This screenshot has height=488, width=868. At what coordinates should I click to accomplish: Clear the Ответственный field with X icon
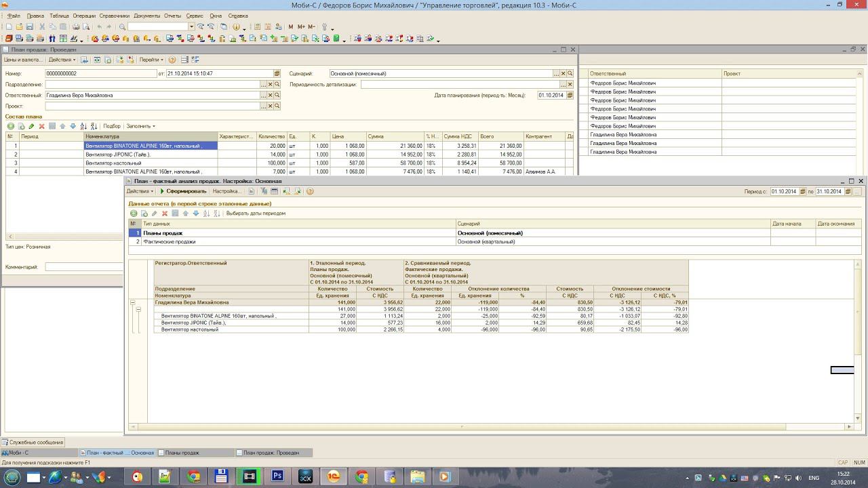(270, 96)
